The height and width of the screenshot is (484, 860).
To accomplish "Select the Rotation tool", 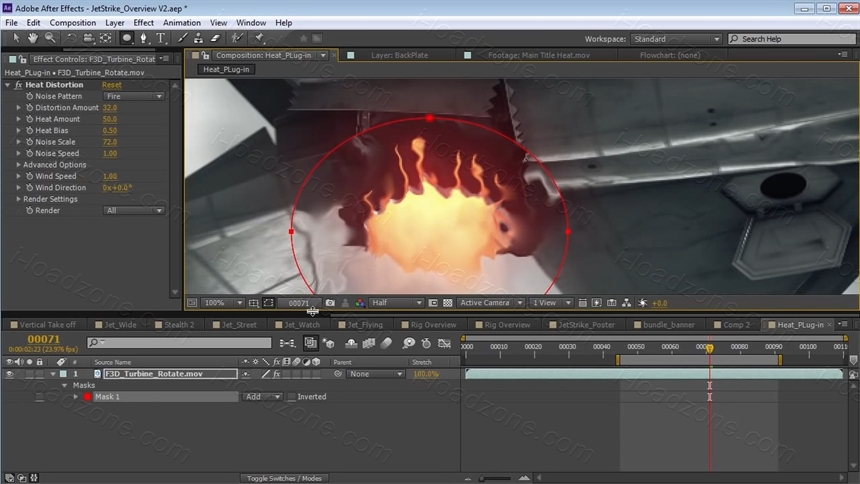I will (71, 38).
